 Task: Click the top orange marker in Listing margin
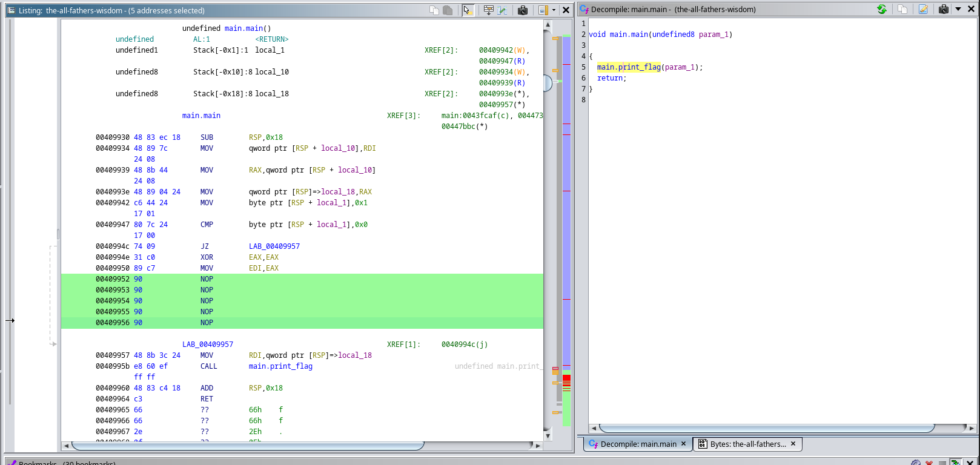(x=555, y=38)
